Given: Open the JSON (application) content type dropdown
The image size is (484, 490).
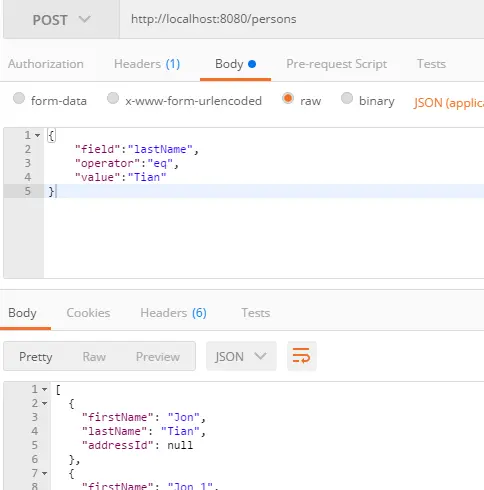Looking at the screenshot, I should pyautogui.click(x=449, y=103).
